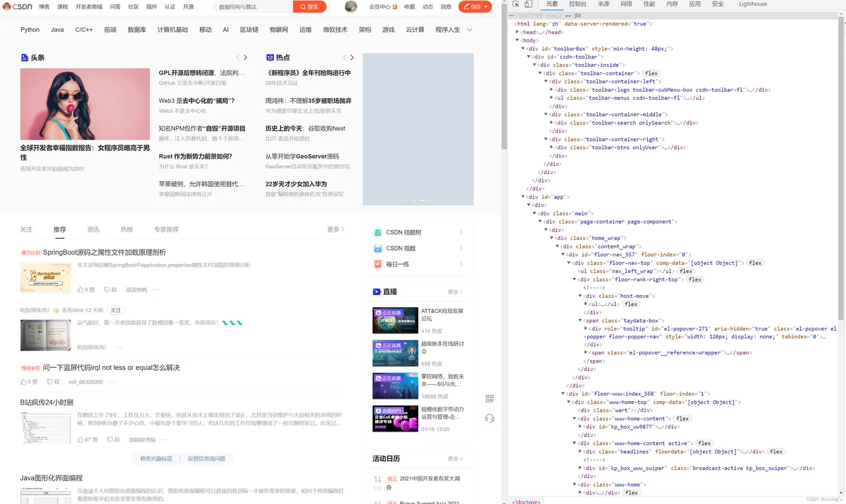Collapse the body element in DevTools

click(x=517, y=40)
